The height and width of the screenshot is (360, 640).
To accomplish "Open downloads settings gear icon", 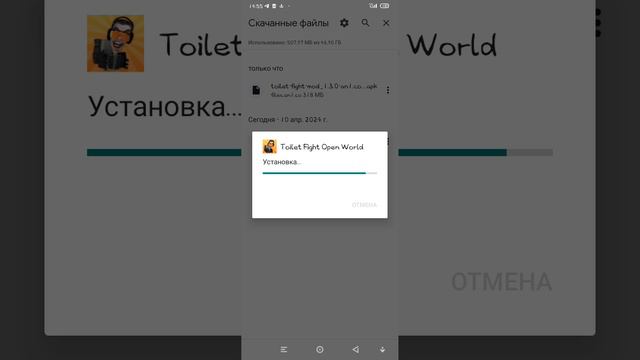I will coord(344,23).
